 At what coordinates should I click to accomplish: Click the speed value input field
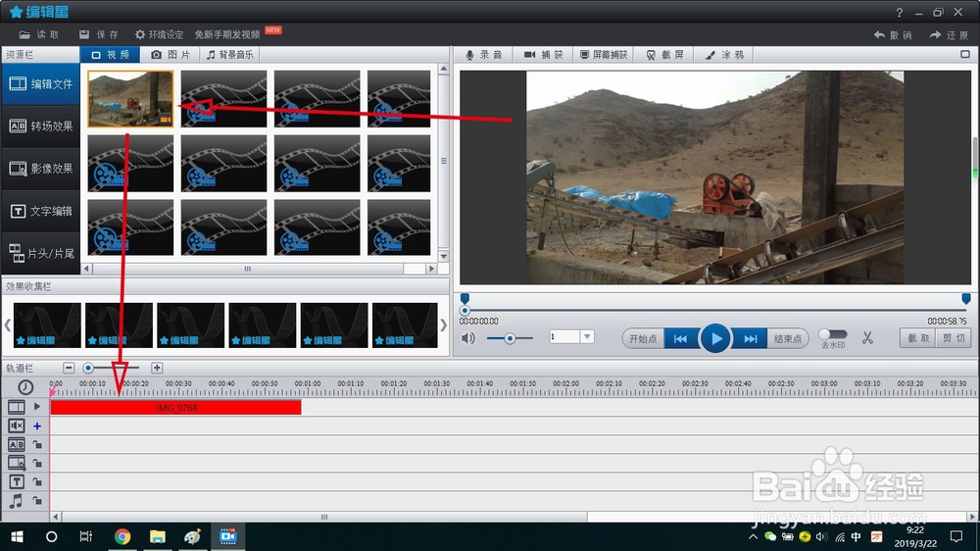(564, 337)
